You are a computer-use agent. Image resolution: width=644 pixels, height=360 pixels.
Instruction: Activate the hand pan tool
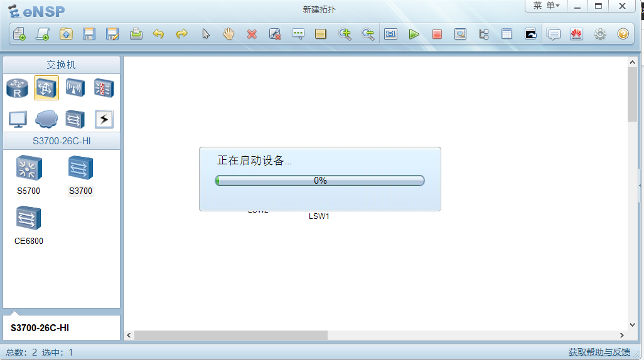coord(228,34)
